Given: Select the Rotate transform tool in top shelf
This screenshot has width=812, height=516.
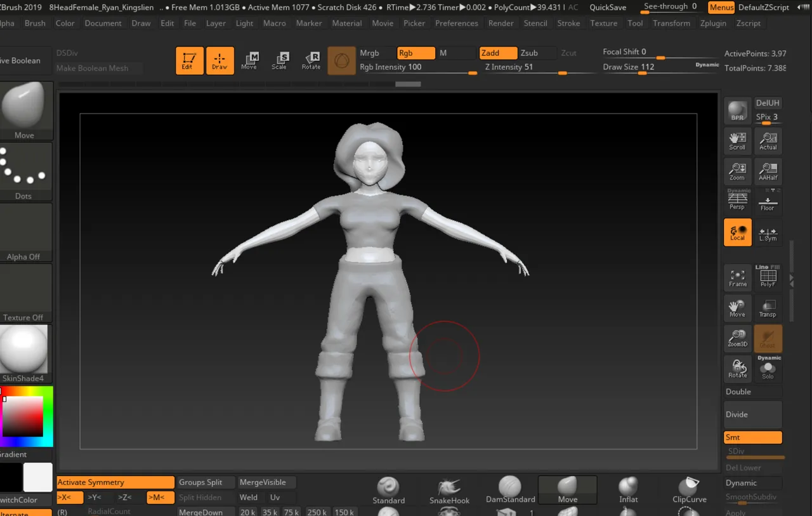Looking at the screenshot, I should click(311, 60).
